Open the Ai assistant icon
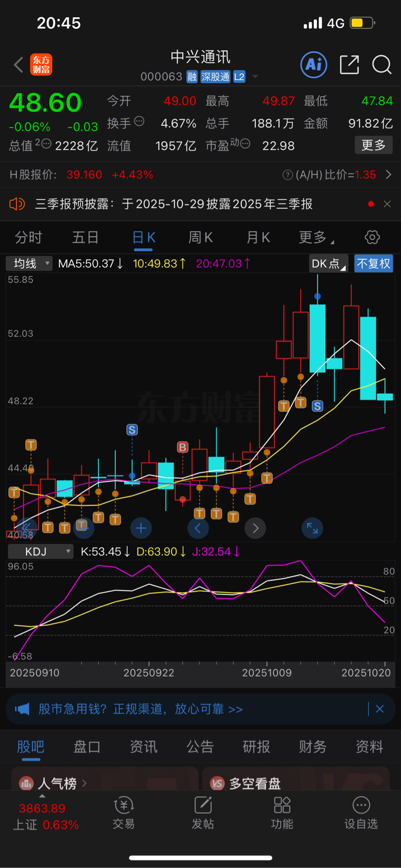Image resolution: width=401 pixels, height=868 pixels. click(314, 65)
